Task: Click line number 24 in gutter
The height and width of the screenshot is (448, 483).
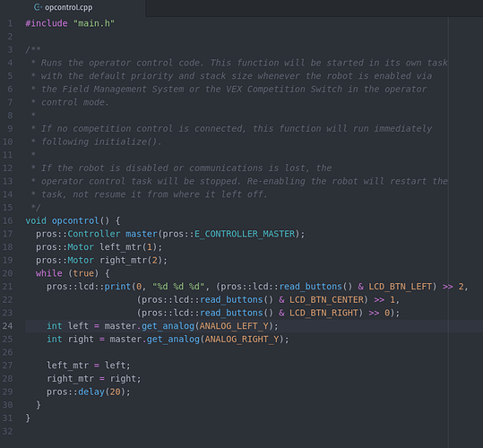Action: click(8, 326)
